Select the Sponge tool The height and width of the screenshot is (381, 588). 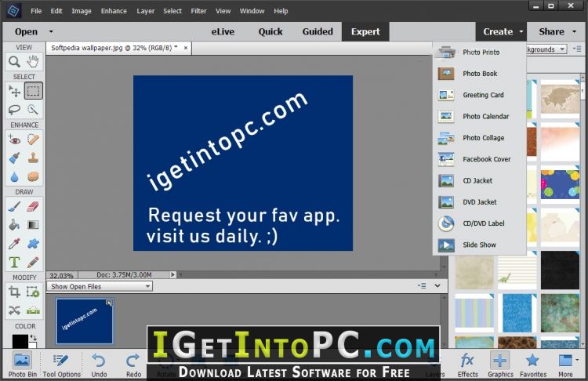[33, 176]
